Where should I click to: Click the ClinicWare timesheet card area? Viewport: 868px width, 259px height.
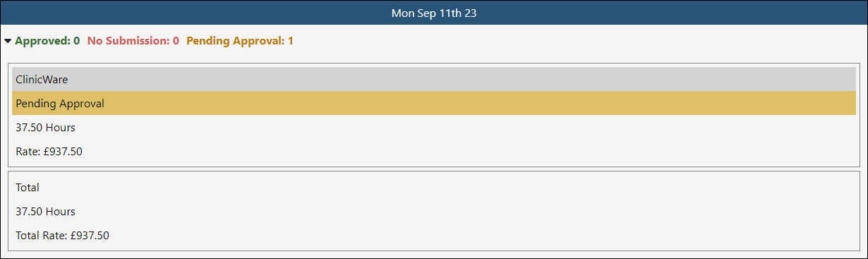pos(434,115)
